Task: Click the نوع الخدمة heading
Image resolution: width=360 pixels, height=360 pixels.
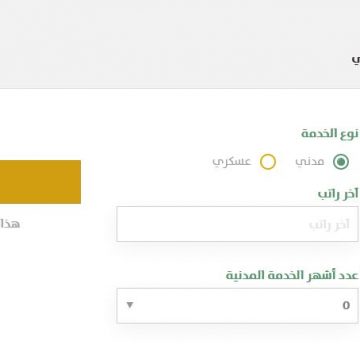Action: [x=330, y=133]
